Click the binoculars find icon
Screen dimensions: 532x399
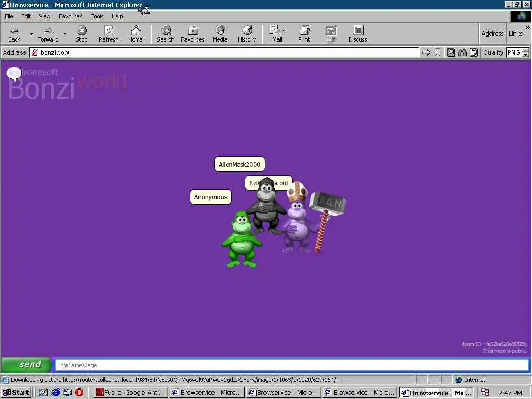pyautogui.click(x=462, y=52)
